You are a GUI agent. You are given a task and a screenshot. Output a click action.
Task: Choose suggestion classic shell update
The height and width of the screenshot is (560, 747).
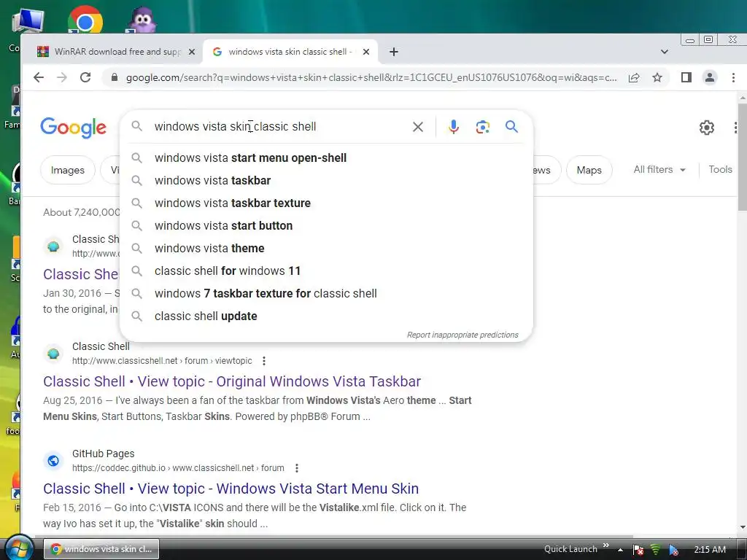click(326, 316)
